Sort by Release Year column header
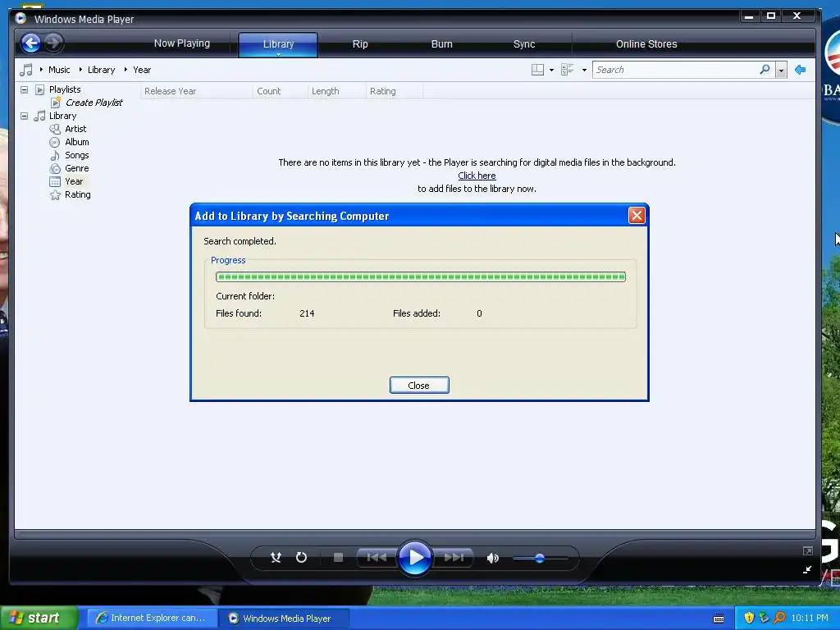This screenshot has height=630, width=840. 196,91
